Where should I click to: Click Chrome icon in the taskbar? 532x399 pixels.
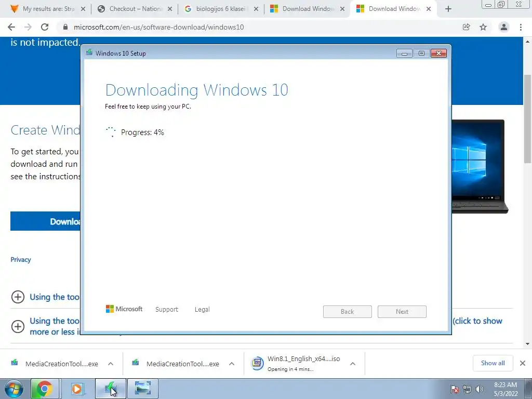(x=45, y=389)
